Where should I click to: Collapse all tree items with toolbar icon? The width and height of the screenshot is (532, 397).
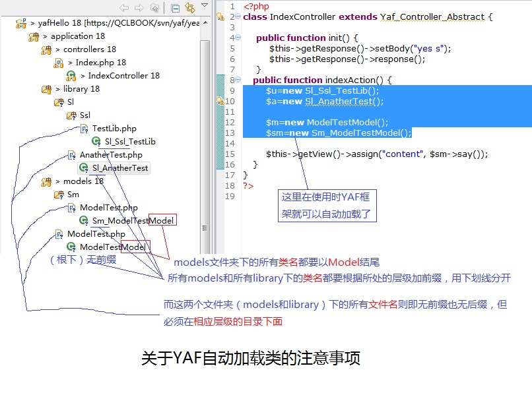pos(175,8)
